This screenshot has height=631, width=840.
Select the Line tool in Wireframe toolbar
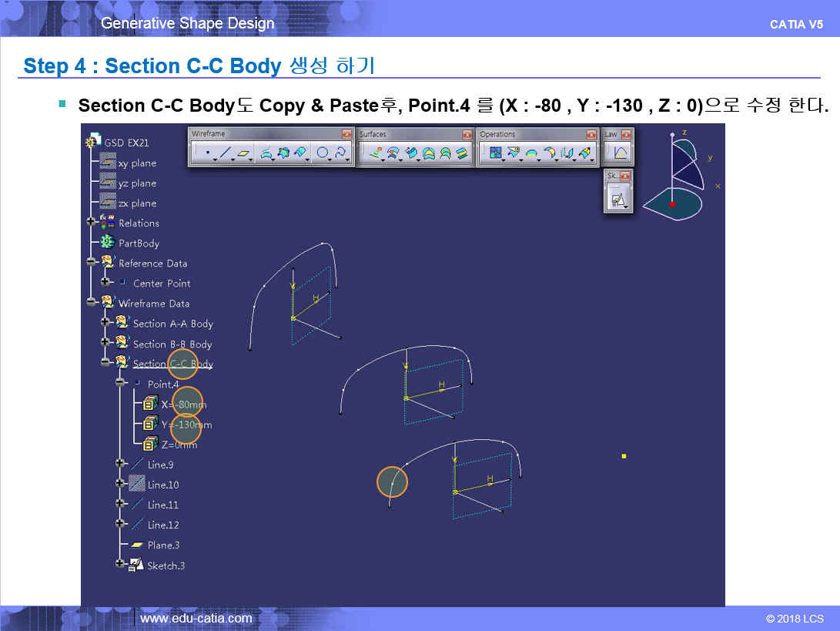(226, 153)
